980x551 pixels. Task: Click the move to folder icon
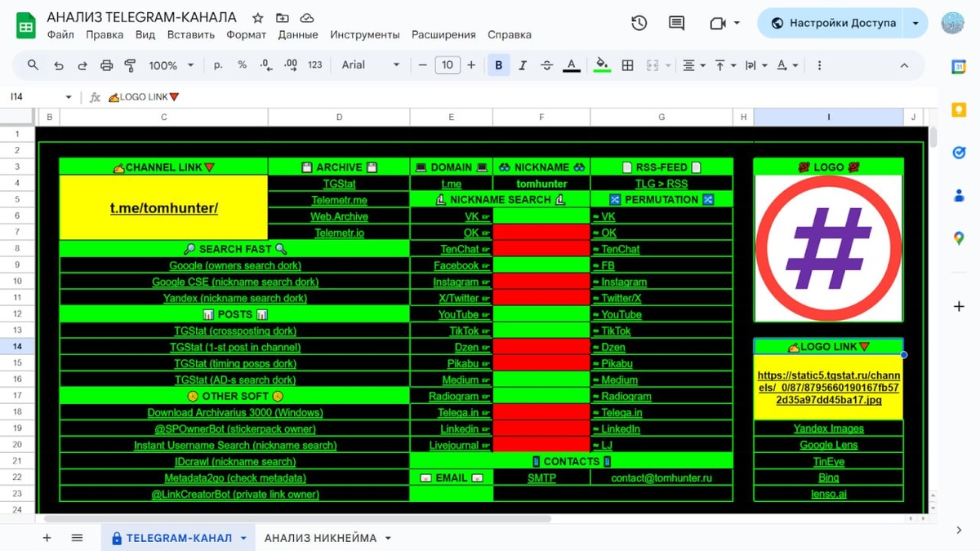[283, 17]
